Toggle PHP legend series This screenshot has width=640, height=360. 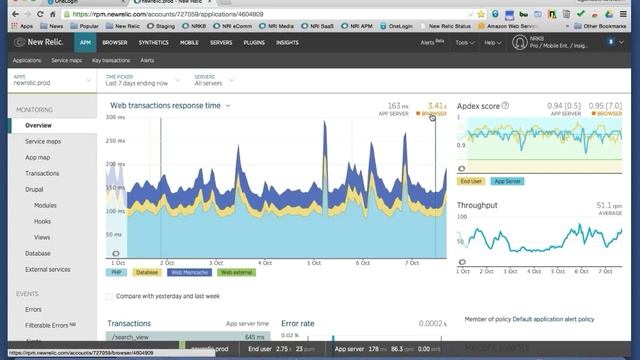(116, 272)
